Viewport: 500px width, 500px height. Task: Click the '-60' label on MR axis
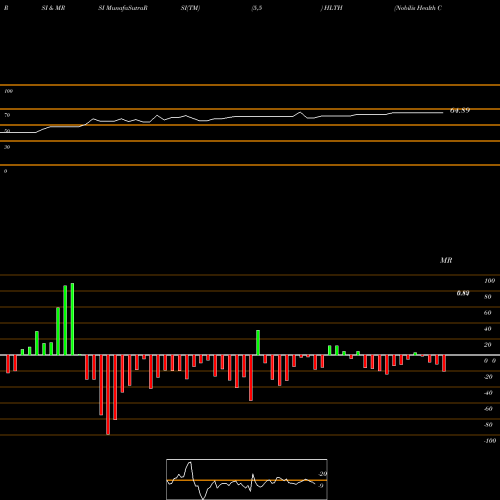[488, 409]
